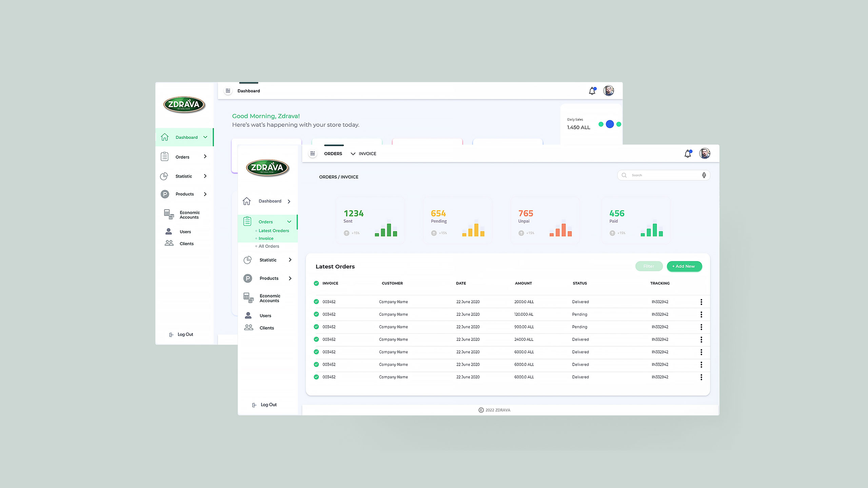
Task: Open the three-dot menu on the first order row
Action: (701, 302)
